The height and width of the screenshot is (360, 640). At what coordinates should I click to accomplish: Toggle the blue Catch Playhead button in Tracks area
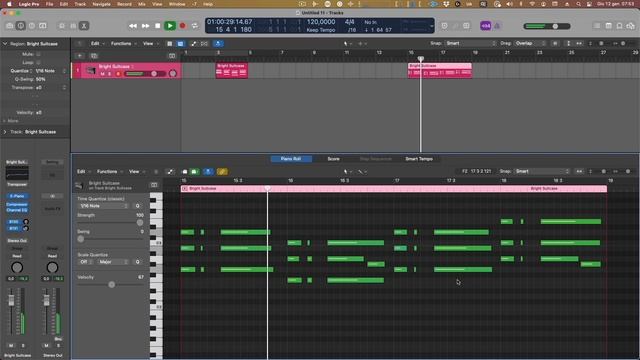(x=218, y=43)
